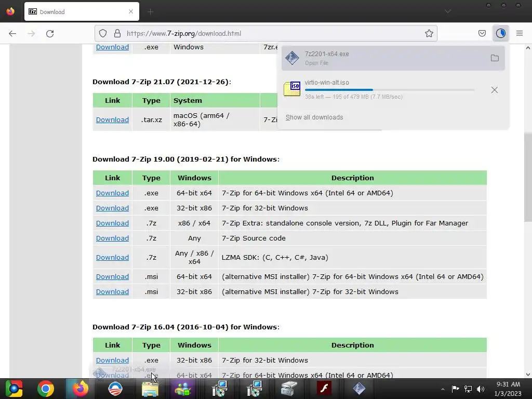Show 7z2201-x64.exe in its folder
Viewport: 532px width, 399px height.
coord(495,58)
